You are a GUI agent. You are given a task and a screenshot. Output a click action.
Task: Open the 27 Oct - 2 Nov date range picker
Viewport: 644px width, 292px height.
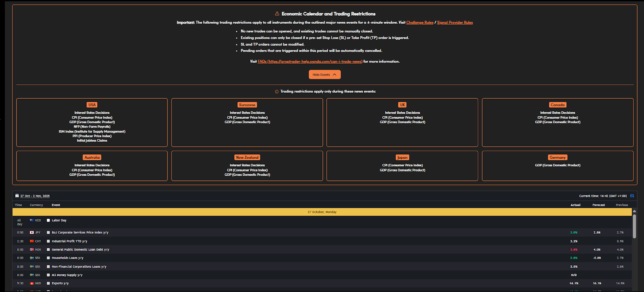(x=35, y=196)
